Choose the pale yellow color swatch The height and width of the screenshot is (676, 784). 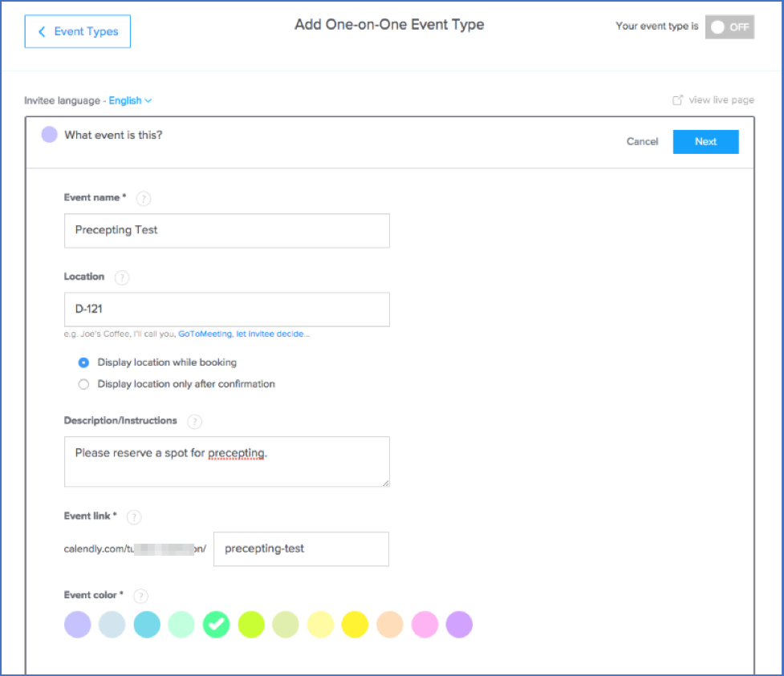point(320,625)
